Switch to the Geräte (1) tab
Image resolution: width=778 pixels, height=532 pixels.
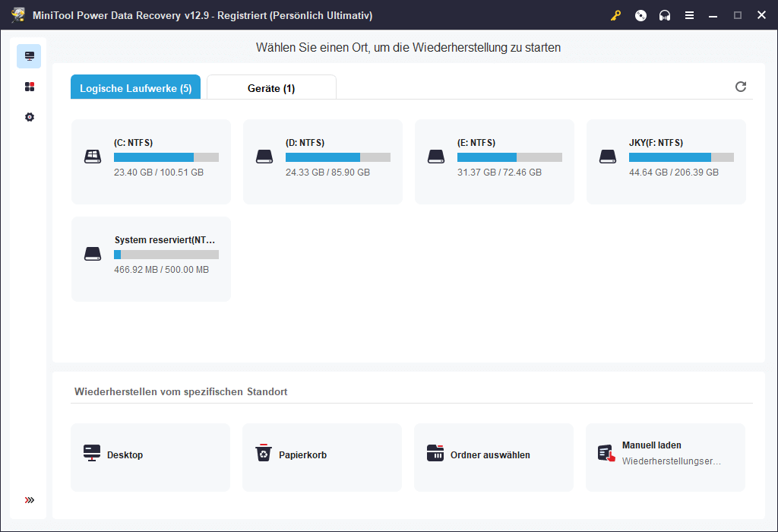[271, 87]
